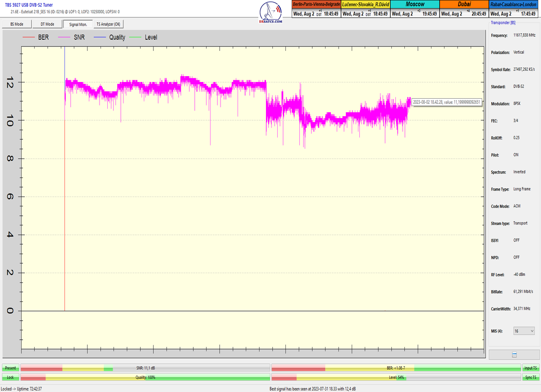541x392 pixels.
Task: Open the MIS (4) dropdown showing 16
Action: [x=524, y=331]
